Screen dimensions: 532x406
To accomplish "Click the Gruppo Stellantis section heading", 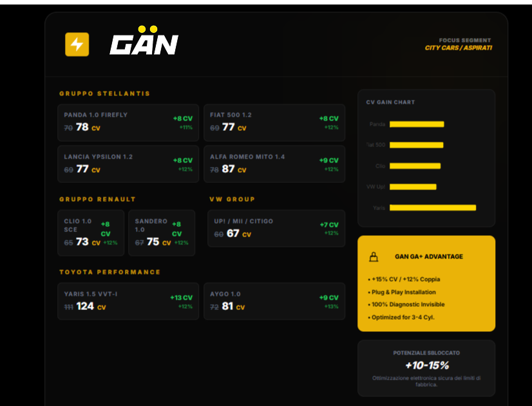I will click(x=104, y=93).
